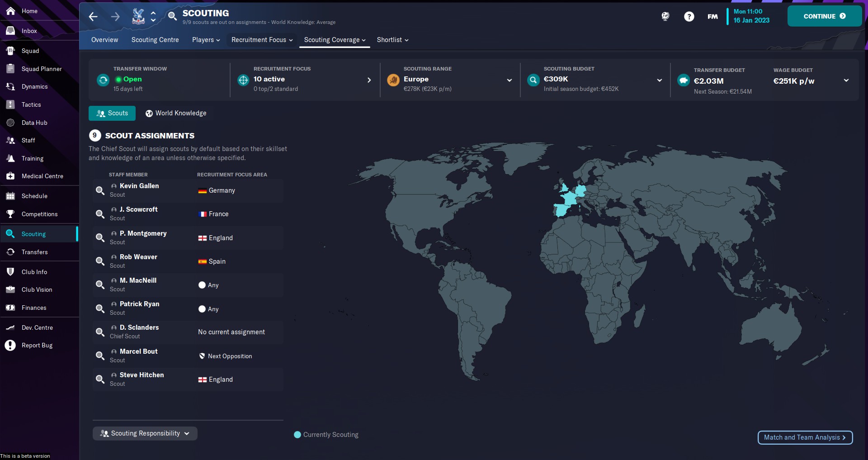Image resolution: width=868 pixels, height=460 pixels.
Task: Click the magnifier icon beside Kevin Gallen
Action: [100, 190]
